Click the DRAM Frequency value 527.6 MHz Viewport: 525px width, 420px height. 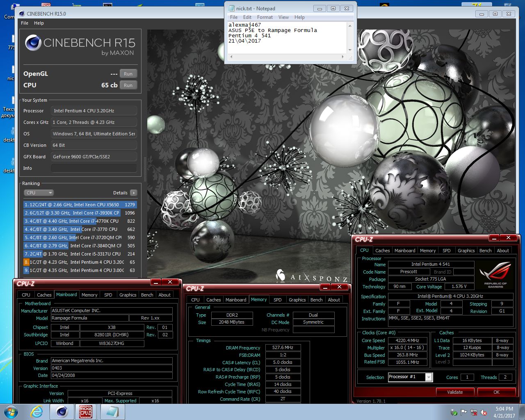(283, 347)
